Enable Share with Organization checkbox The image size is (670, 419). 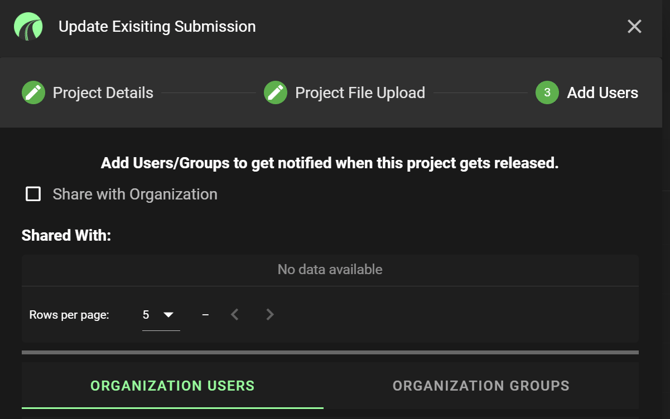[x=33, y=194]
